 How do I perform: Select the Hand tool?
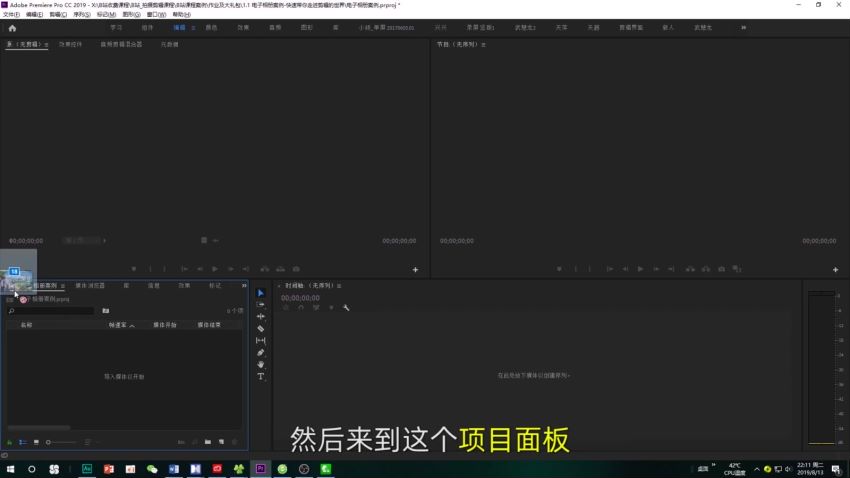pos(261,365)
